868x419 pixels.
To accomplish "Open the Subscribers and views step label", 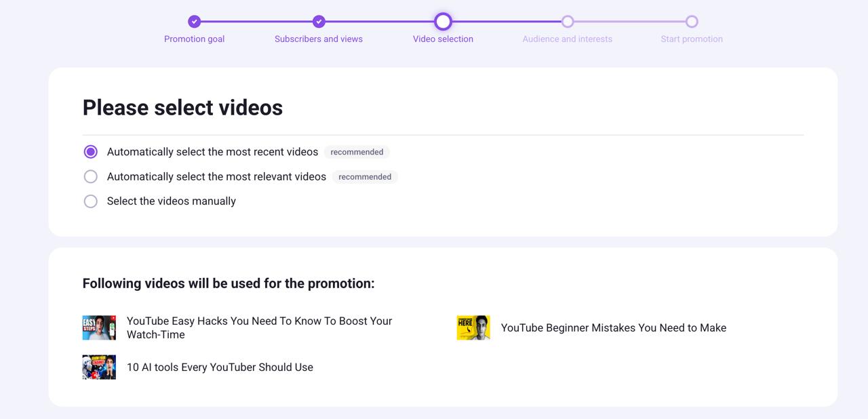I will (319, 39).
